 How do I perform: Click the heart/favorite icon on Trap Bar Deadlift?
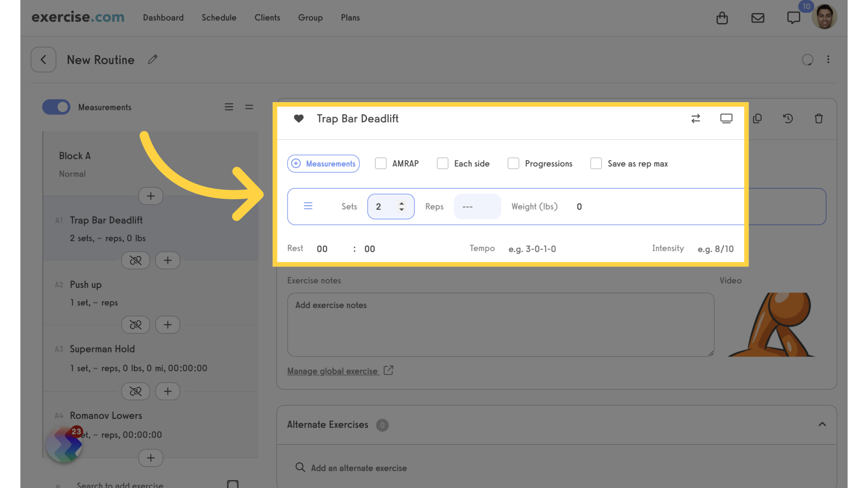[299, 118]
